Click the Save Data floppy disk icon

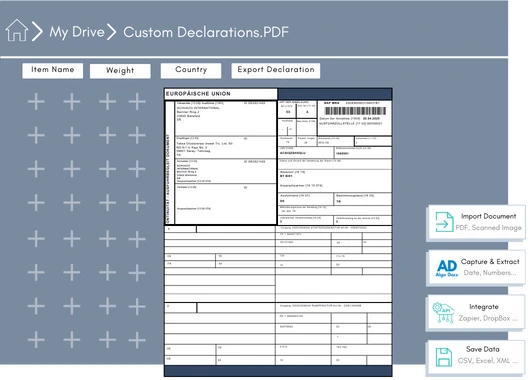point(444,357)
